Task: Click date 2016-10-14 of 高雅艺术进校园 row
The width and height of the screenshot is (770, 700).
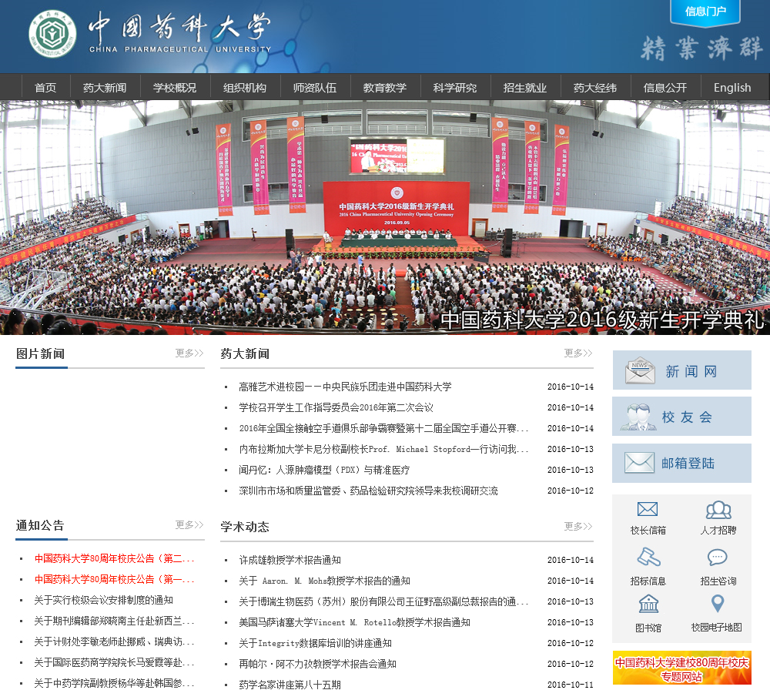Action: [570, 387]
